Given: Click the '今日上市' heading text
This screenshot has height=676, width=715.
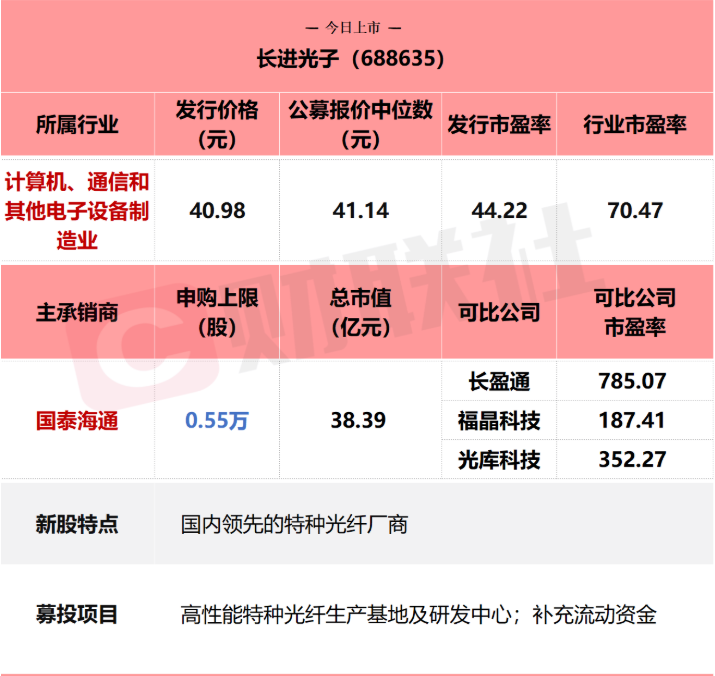Looking at the screenshot, I should click(x=352, y=28).
